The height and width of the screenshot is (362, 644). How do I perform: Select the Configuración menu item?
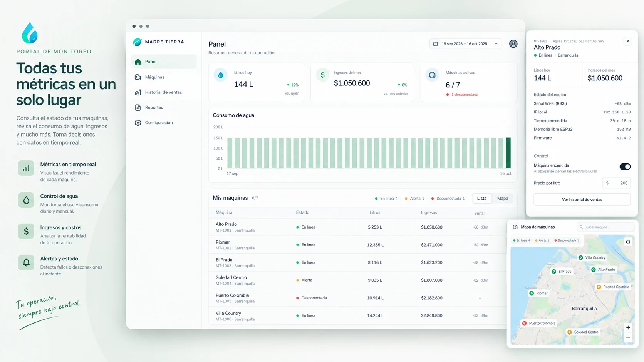(x=164, y=123)
